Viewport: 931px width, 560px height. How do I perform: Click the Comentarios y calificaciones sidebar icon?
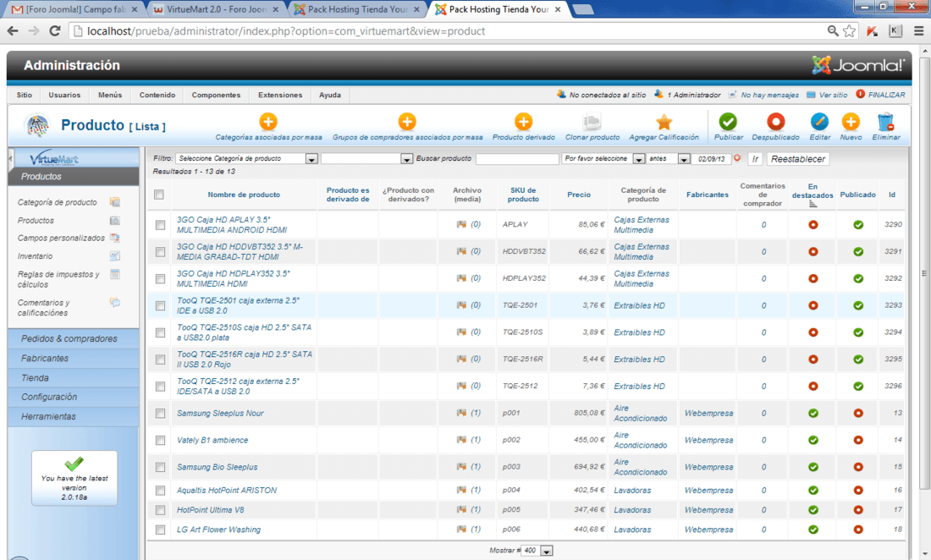pyautogui.click(x=115, y=303)
